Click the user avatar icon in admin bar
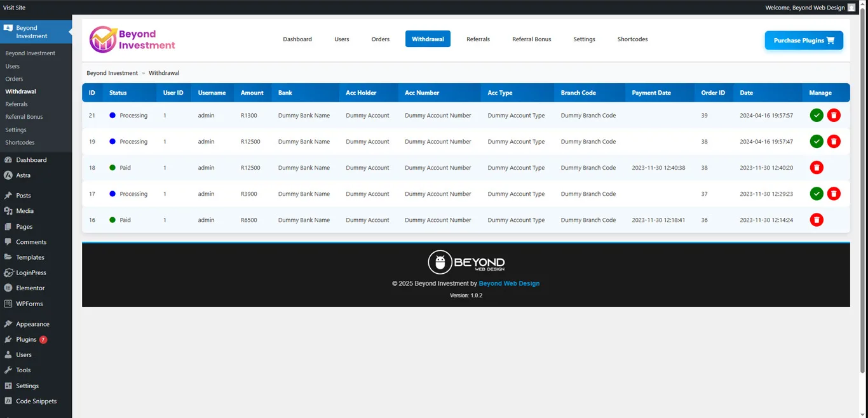This screenshot has height=418, width=868. pos(851,8)
